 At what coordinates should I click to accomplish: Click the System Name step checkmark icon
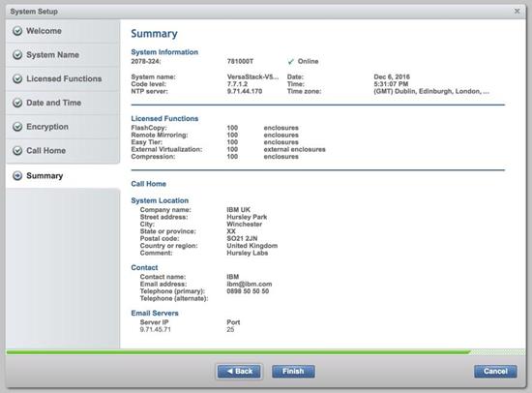pos(17,54)
